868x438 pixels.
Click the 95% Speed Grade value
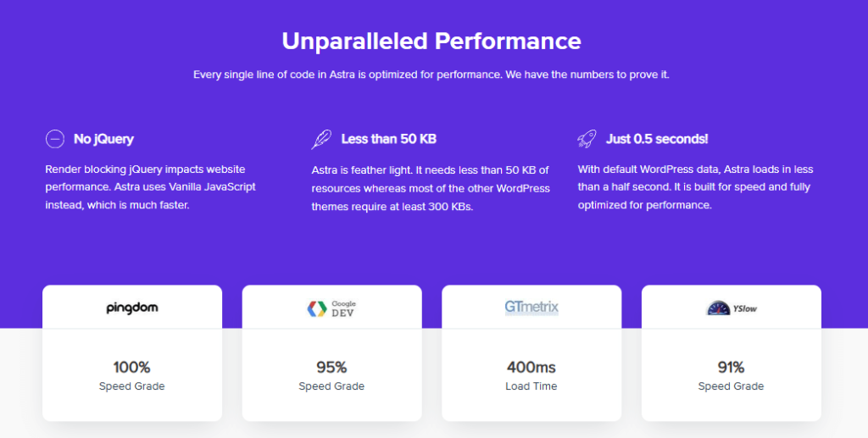(331, 367)
